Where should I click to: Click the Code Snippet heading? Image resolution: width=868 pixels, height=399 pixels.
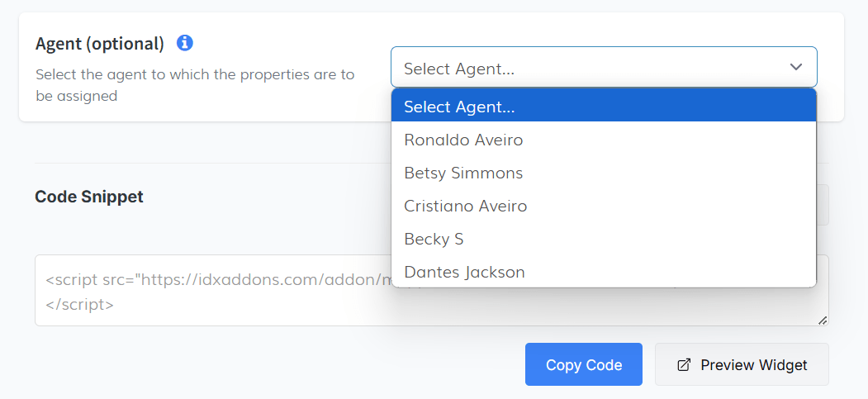click(89, 197)
